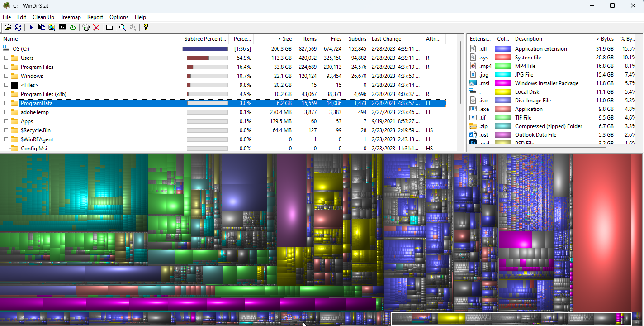Expand the Users folder tree node
The image size is (644, 326).
pyautogui.click(x=6, y=58)
